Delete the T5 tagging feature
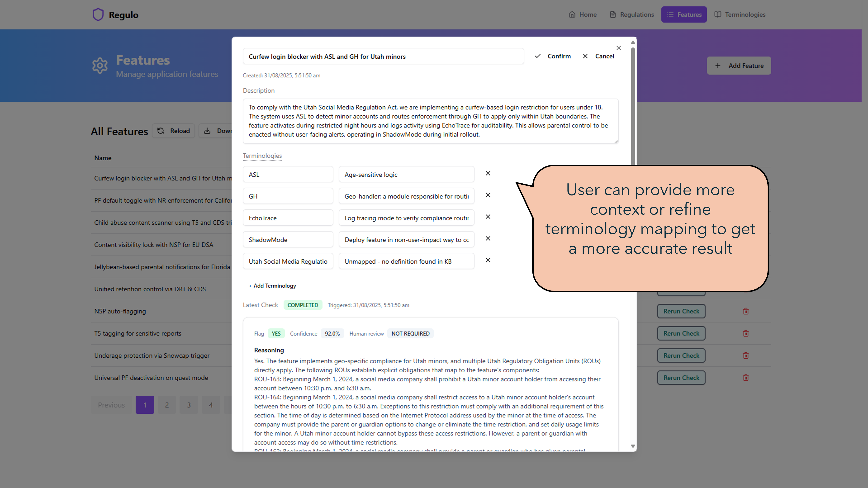 [745, 333]
